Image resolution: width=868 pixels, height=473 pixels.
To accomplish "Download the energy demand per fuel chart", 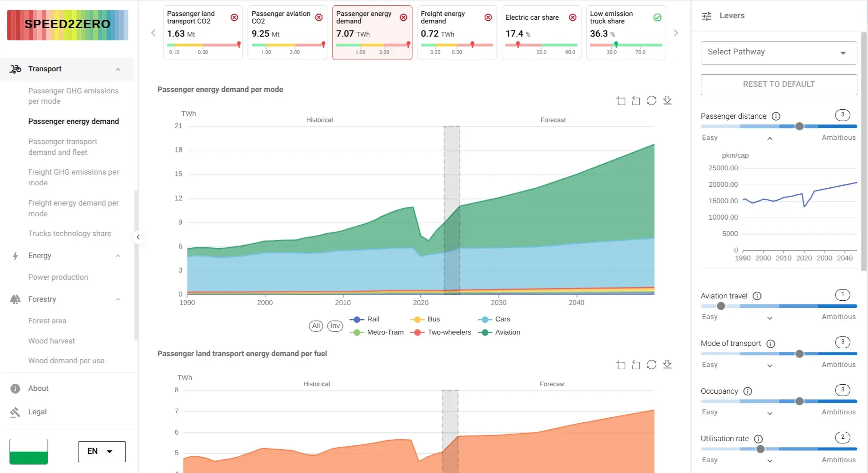I will [667, 365].
